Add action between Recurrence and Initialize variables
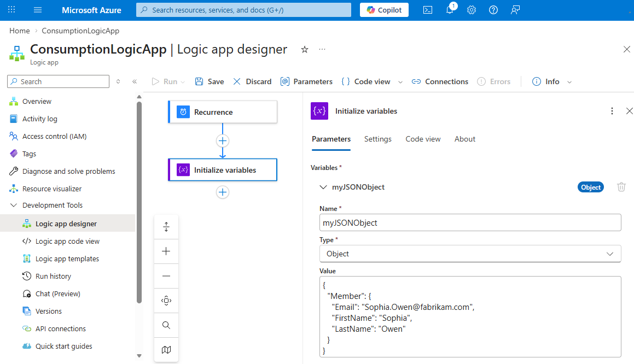The image size is (634, 364). pos(223,140)
